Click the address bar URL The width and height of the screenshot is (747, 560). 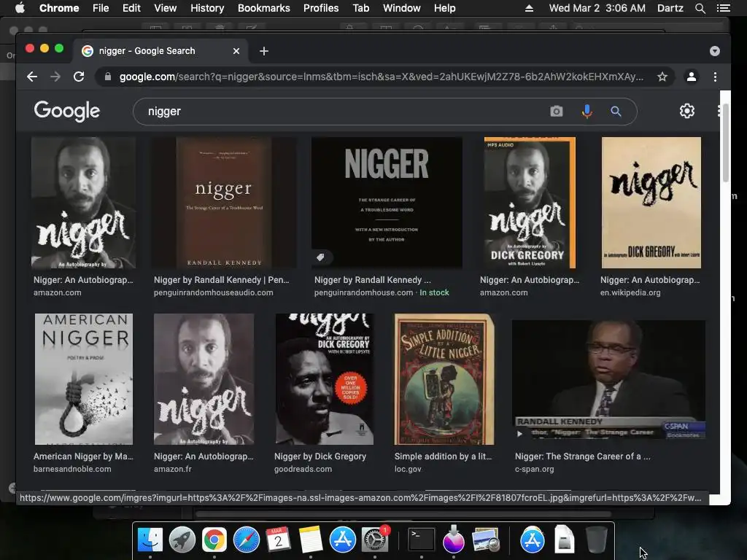coord(381,77)
